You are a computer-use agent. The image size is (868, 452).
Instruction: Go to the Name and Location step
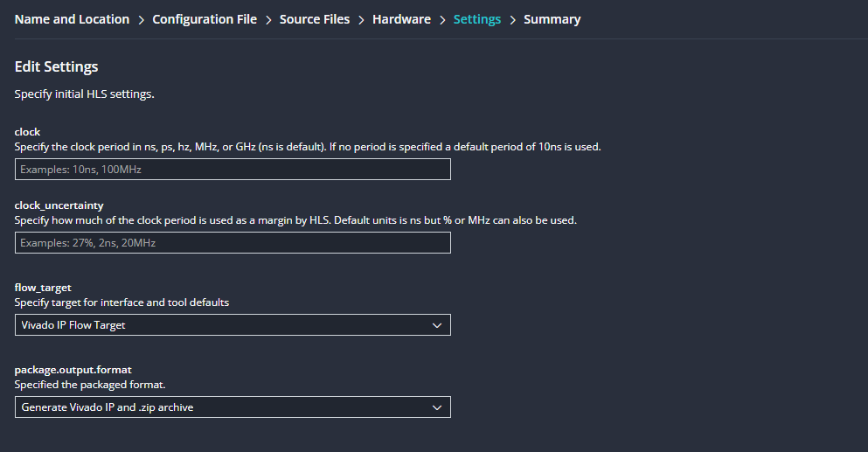point(72,19)
